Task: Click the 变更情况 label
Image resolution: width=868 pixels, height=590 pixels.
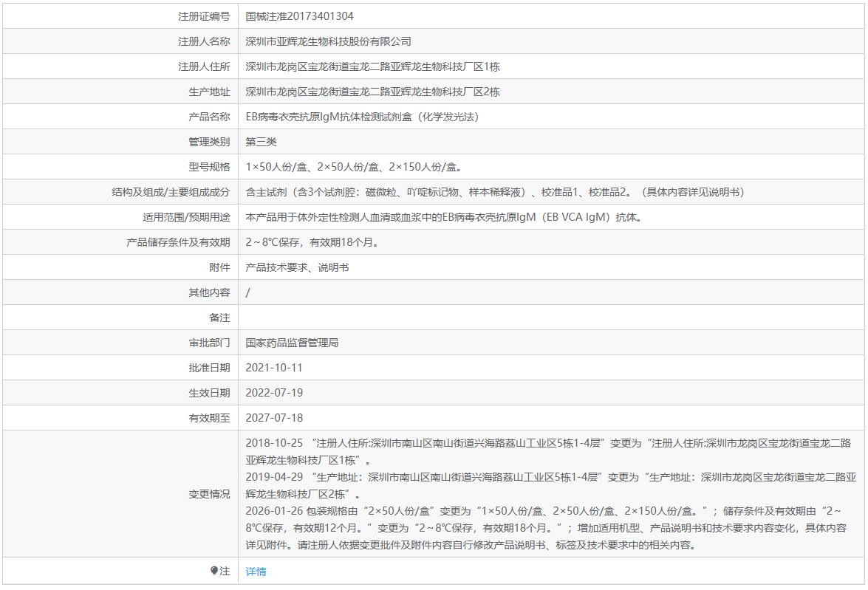Action: (x=209, y=494)
